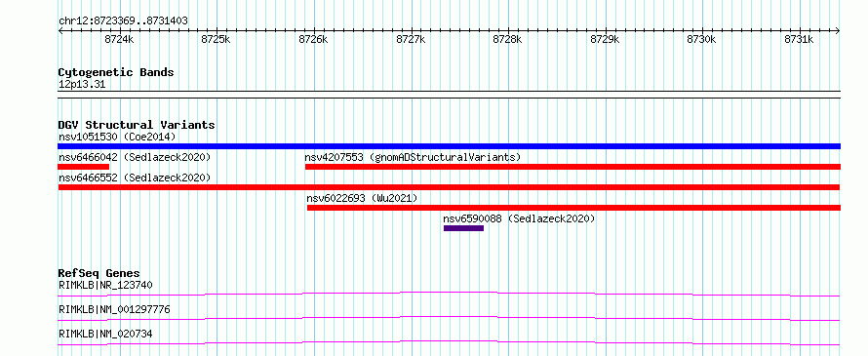Screen dimensions: 868x356
Task: Click the magenta NR_123740 gene line
Action: [x=450, y=294]
